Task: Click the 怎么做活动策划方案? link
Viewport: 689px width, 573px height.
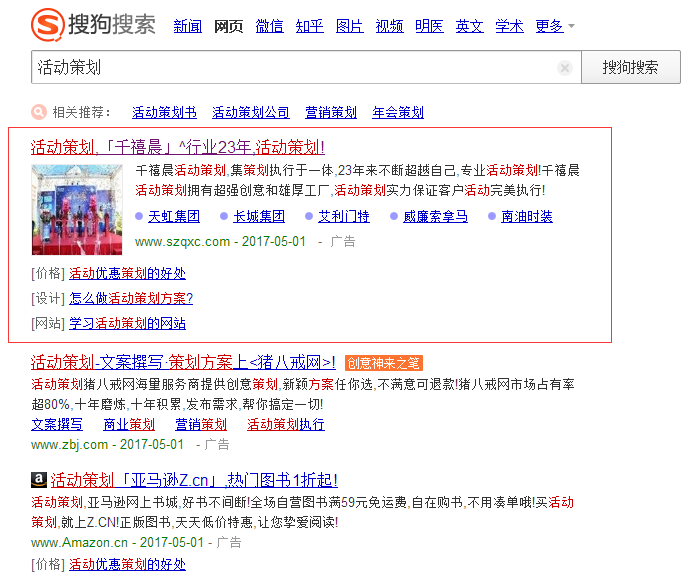Action: 131,298
